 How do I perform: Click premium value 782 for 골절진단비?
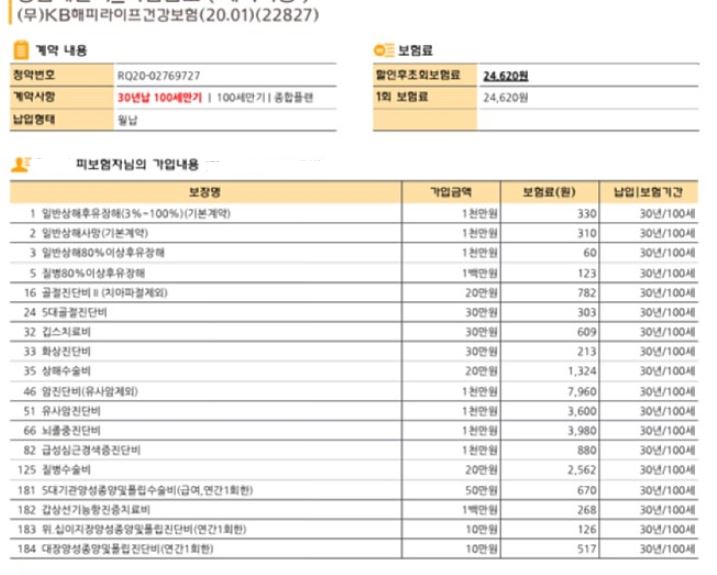pyautogui.click(x=587, y=293)
